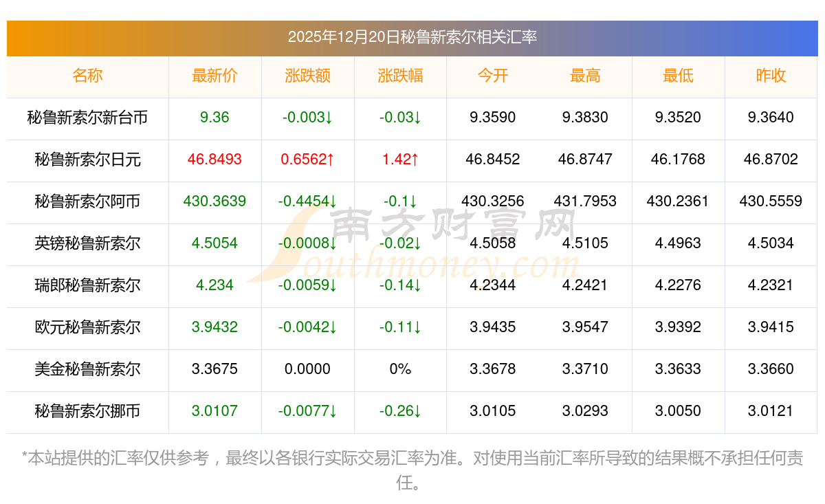Click the 最低 column header
This screenshot has width=825, height=504.
coord(678,76)
